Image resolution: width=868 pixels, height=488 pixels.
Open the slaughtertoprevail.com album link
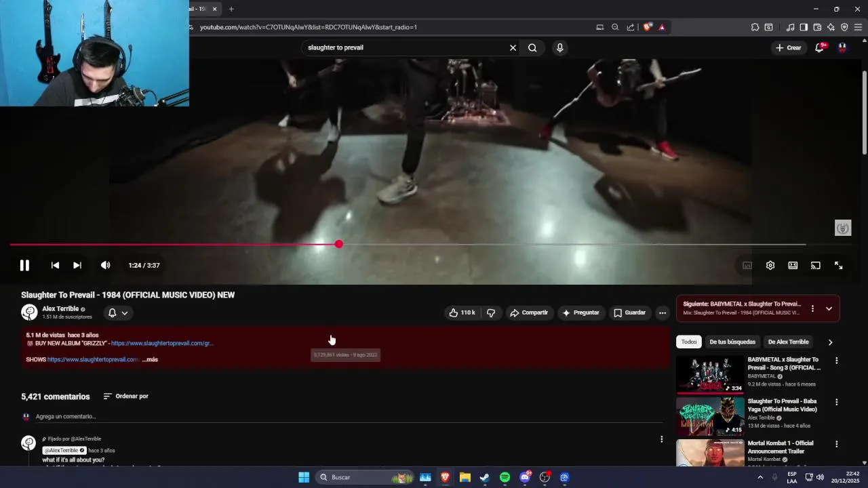[162, 343]
